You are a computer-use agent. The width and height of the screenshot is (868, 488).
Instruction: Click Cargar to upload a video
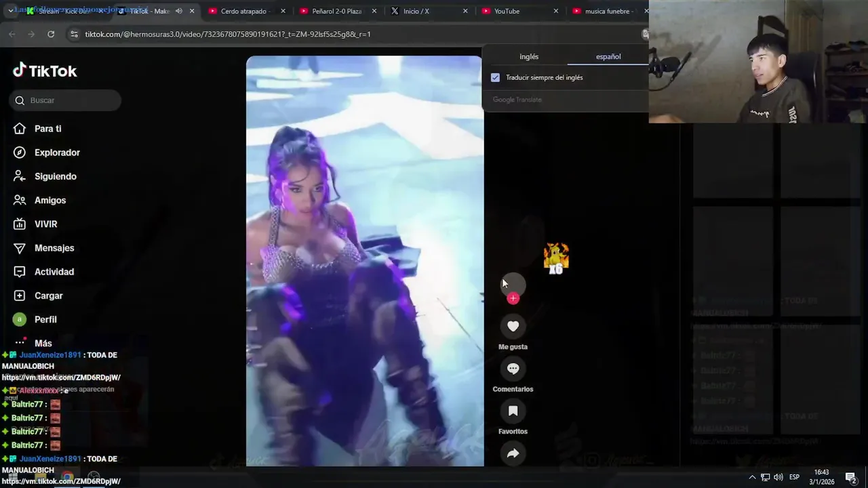pyautogui.click(x=38, y=296)
